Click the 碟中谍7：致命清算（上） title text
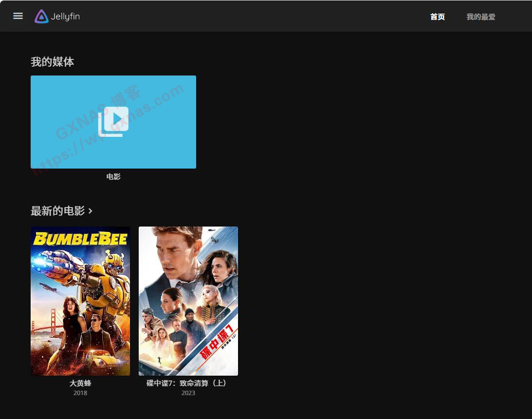 188,383
